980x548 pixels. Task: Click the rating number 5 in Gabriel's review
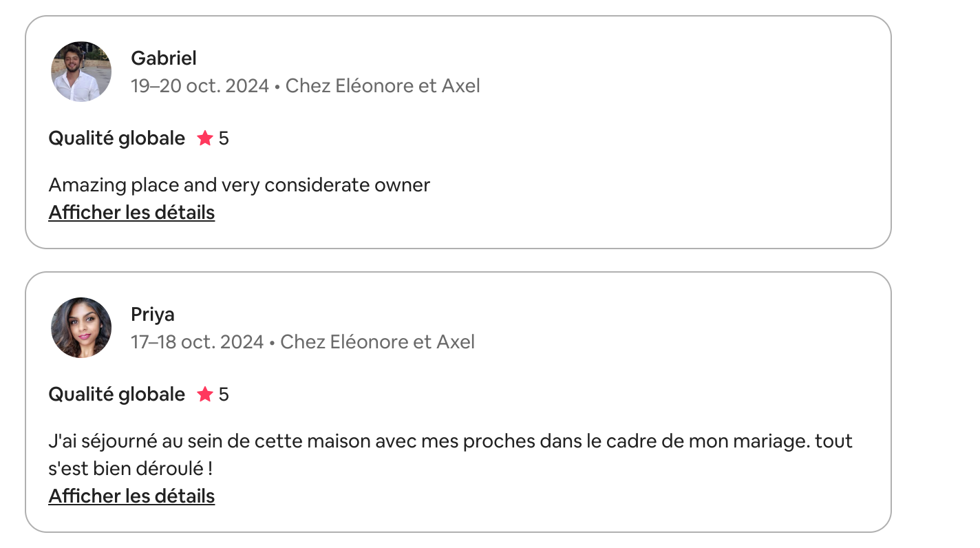tap(224, 138)
